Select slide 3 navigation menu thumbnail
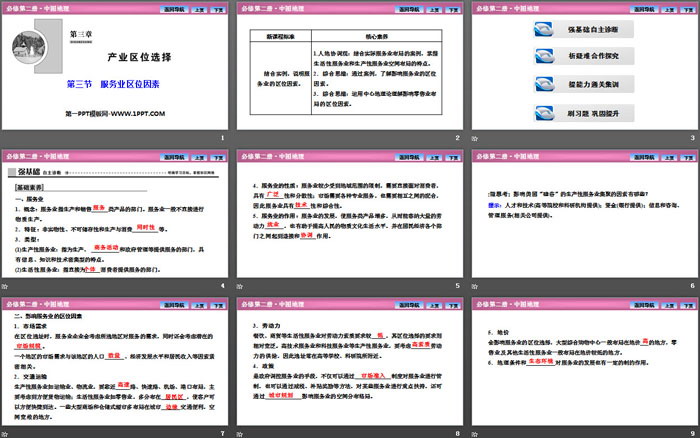700x438 pixels. pyautogui.click(x=585, y=66)
